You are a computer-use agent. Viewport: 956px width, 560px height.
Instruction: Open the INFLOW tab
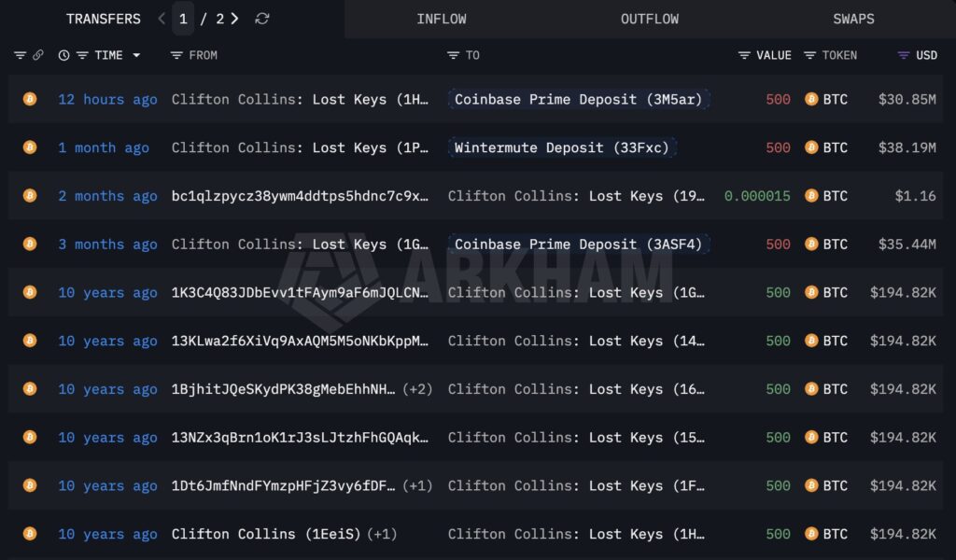click(x=442, y=19)
